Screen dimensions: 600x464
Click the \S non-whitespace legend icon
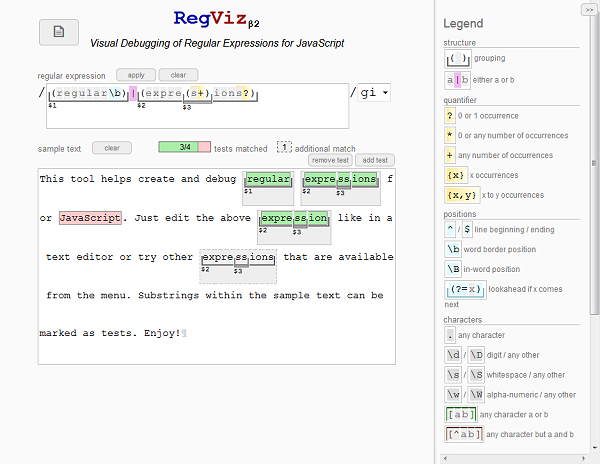[x=476, y=375]
